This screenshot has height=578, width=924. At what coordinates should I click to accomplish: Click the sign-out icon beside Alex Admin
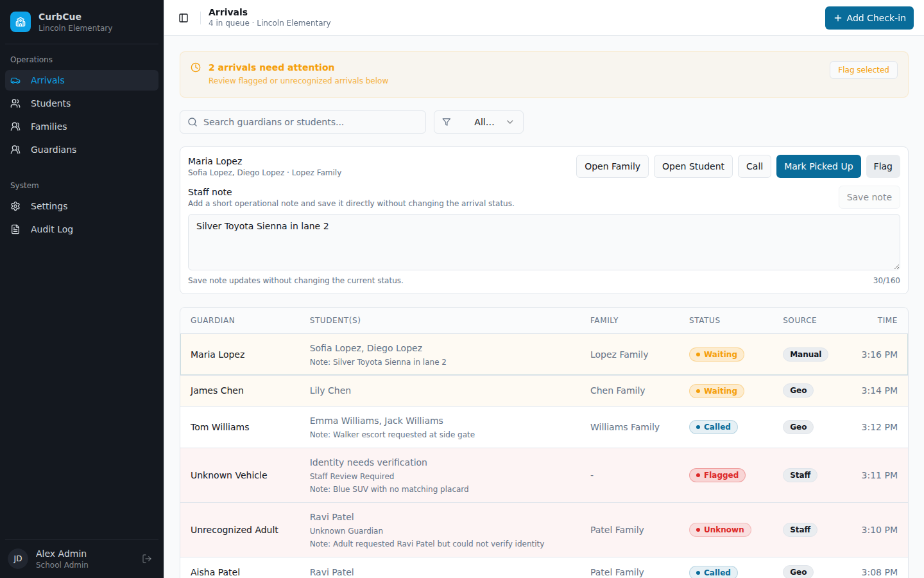click(147, 559)
